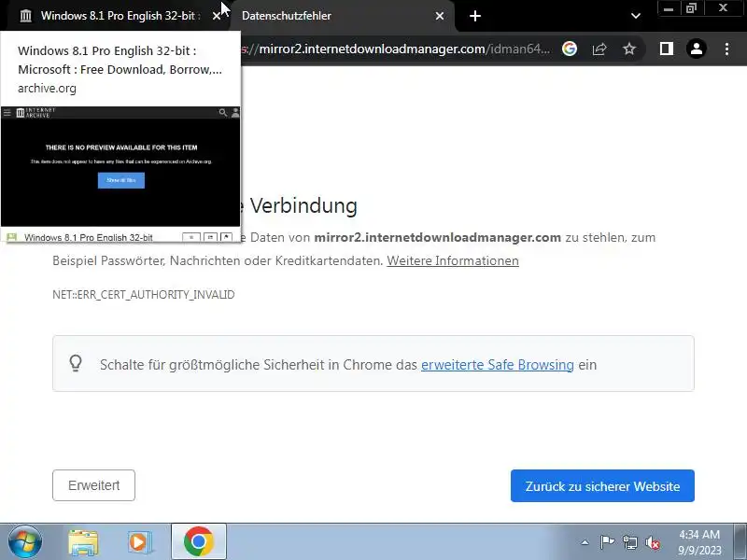Toggle the side panel icon
The image size is (747, 560).
tap(667, 49)
